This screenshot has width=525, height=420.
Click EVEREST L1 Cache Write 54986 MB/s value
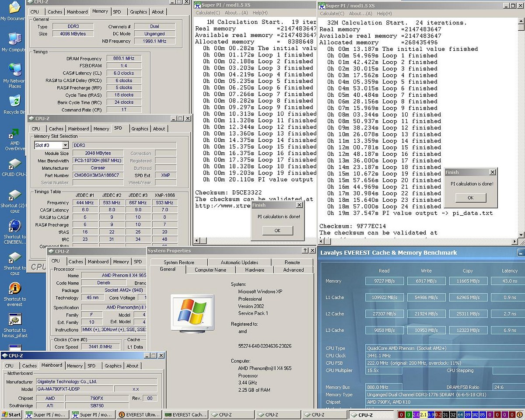pos(427,297)
